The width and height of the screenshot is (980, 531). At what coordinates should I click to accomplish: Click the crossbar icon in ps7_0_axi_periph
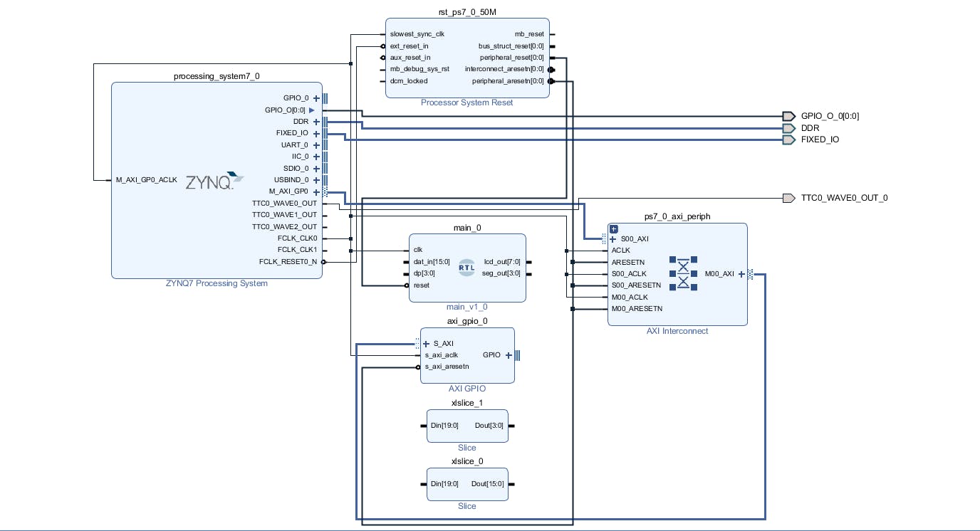[683, 273]
